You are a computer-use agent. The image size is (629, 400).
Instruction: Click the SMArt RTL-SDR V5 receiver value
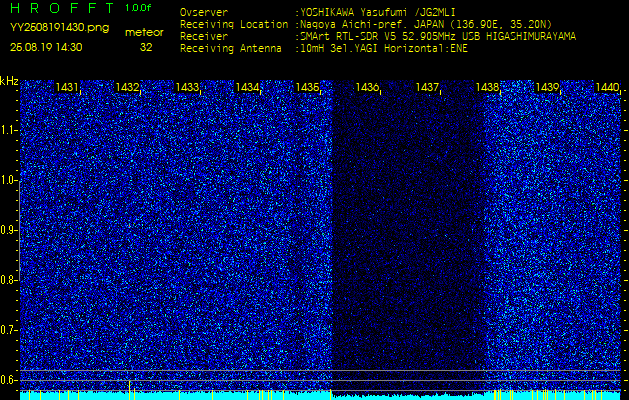point(438,37)
